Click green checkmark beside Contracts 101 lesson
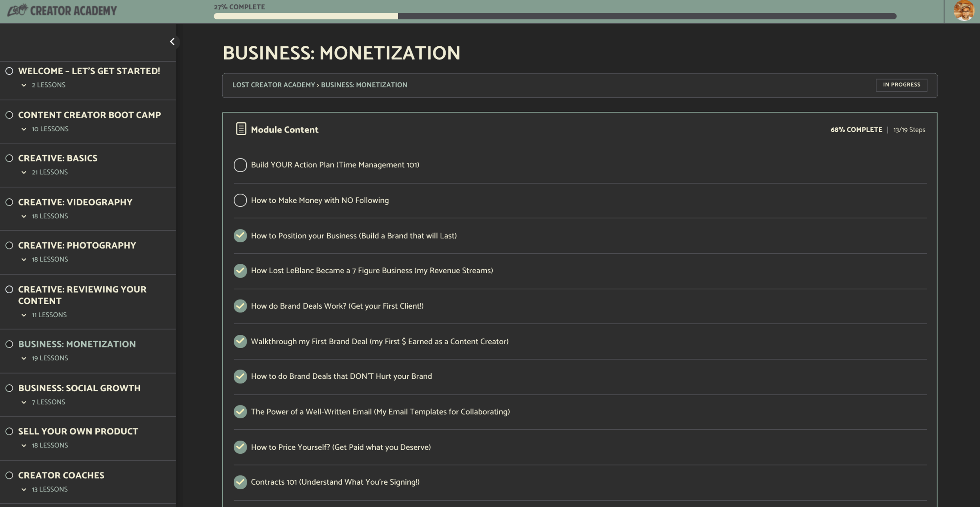 pos(240,482)
